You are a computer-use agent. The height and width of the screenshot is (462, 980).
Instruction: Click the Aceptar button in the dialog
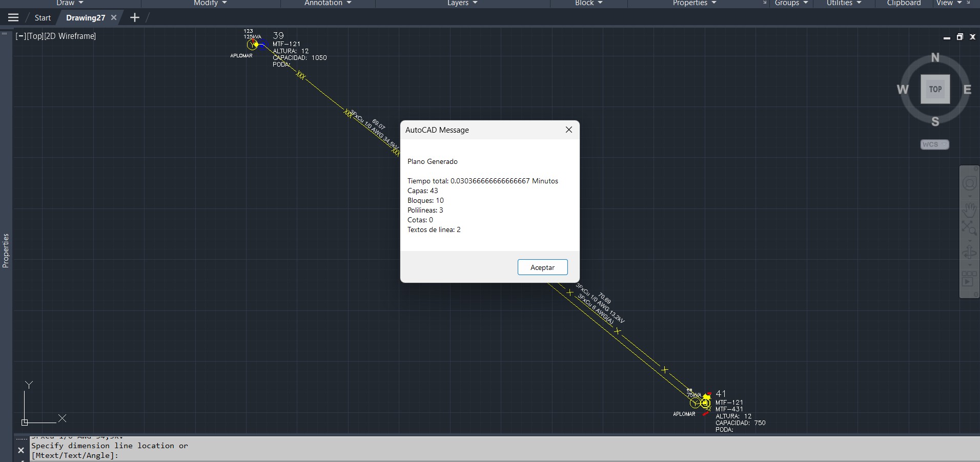pyautogui.click(x=542, y=267)
